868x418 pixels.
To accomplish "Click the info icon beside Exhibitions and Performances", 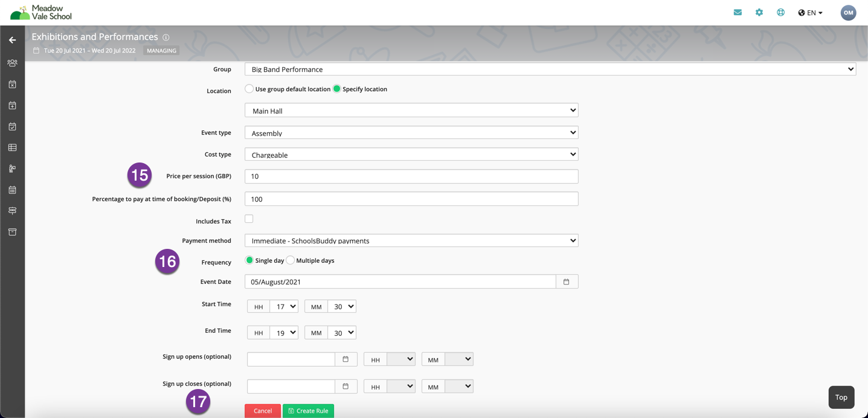I will (x=166, y=37).
